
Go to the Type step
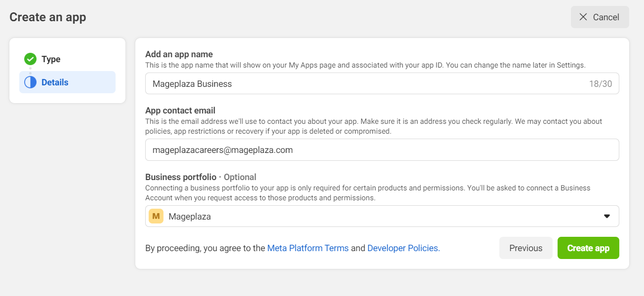click(x=50, y=59)
